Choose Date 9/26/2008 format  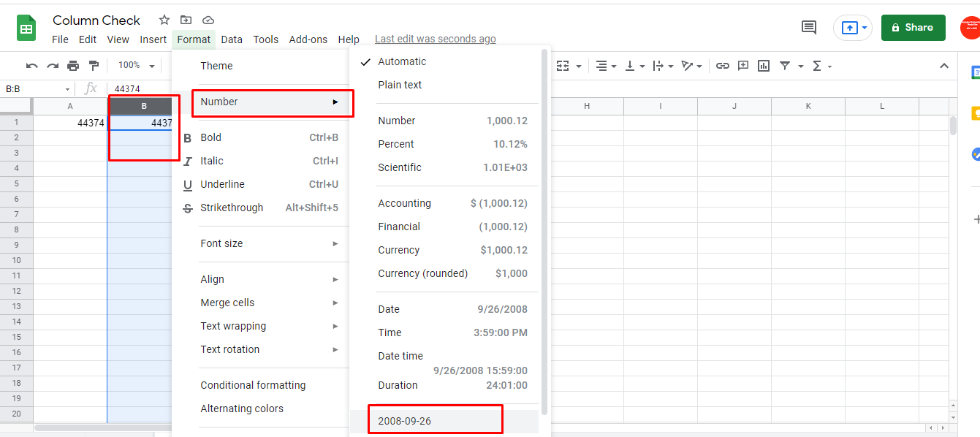point(445,309)
